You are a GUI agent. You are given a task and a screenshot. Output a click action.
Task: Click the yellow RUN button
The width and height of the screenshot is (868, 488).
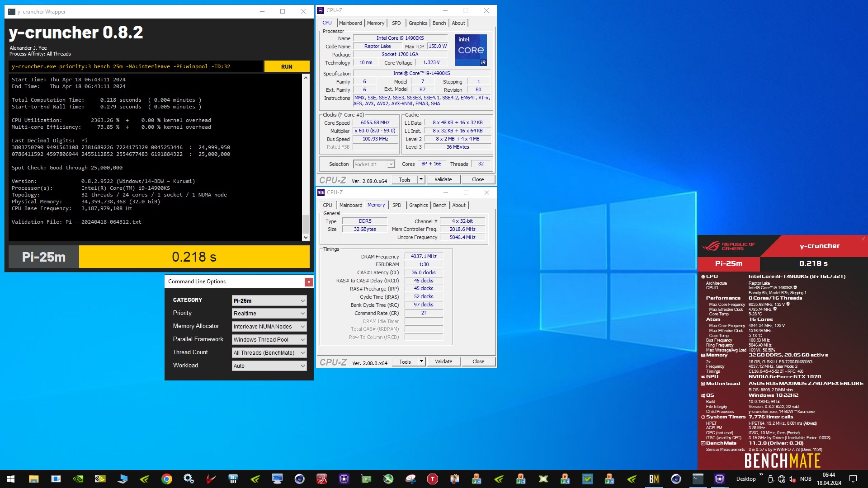pyautogui.click(x=287, y=66)
